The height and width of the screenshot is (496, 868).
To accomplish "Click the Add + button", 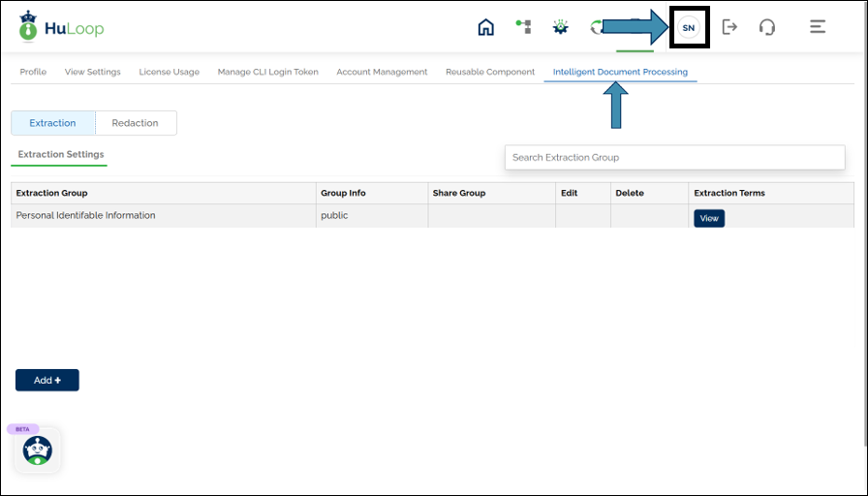I will click(47, 380).
